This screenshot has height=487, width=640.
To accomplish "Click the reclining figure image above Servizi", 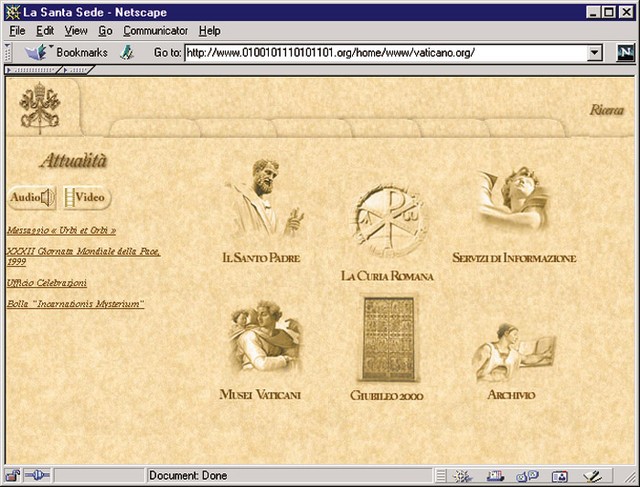I will (x=514, y=199).
